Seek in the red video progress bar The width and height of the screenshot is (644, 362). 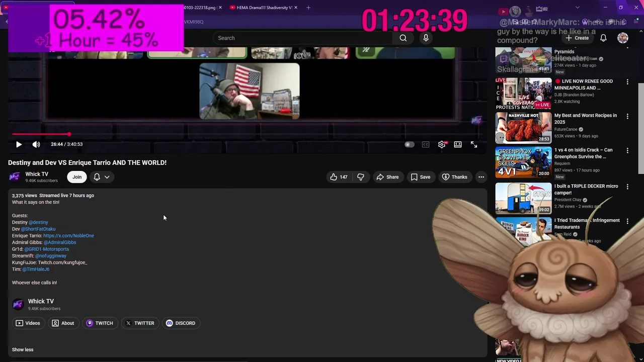point(249,134)
